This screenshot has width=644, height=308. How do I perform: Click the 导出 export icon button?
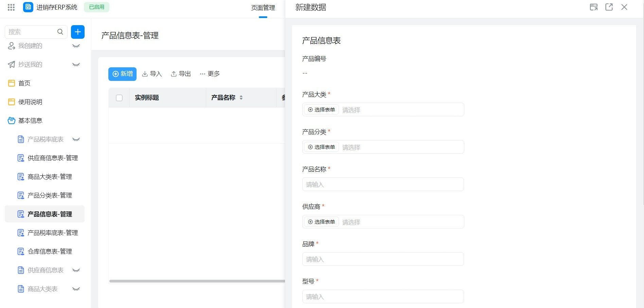(x=180, y=74)
